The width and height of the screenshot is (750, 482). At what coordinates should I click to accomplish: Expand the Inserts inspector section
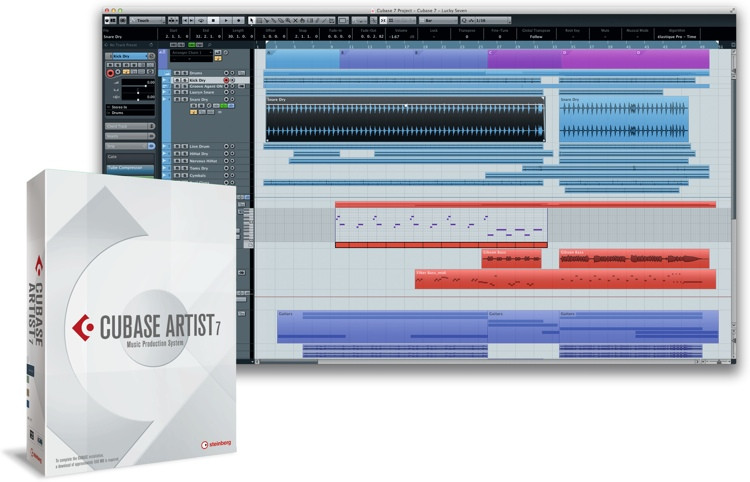(130, 136)
